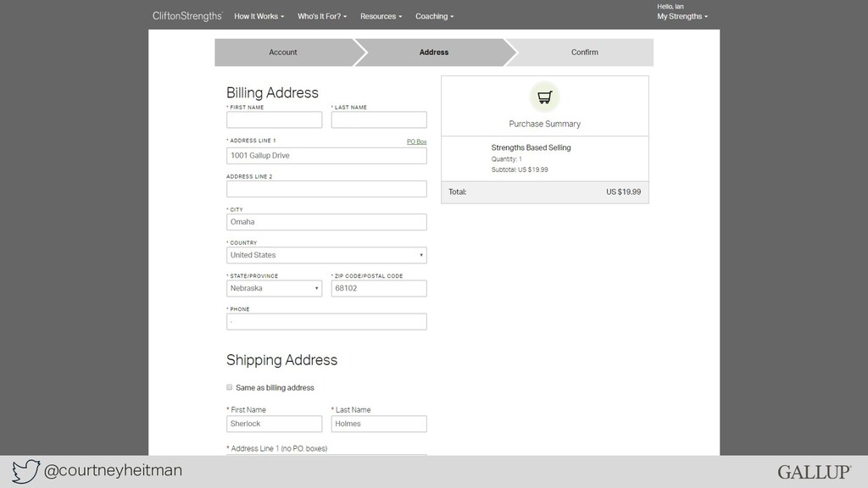
Task: Click the Subtotal: US $19.99 line
Action: 520,169
